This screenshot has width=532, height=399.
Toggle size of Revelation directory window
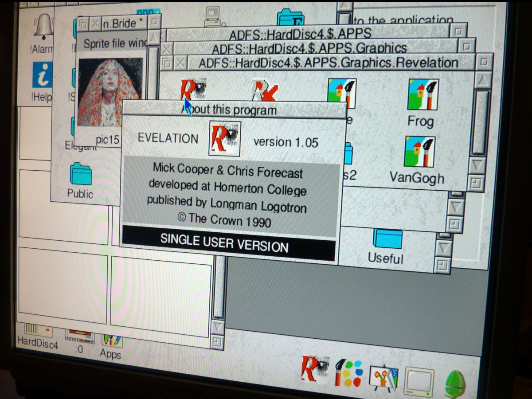tap(484, 61)
